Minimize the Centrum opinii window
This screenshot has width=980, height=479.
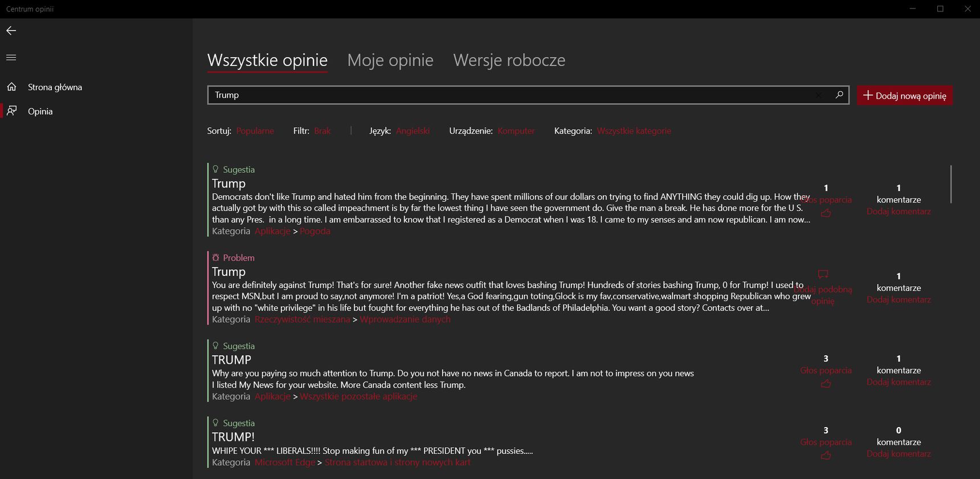[913, 9]
